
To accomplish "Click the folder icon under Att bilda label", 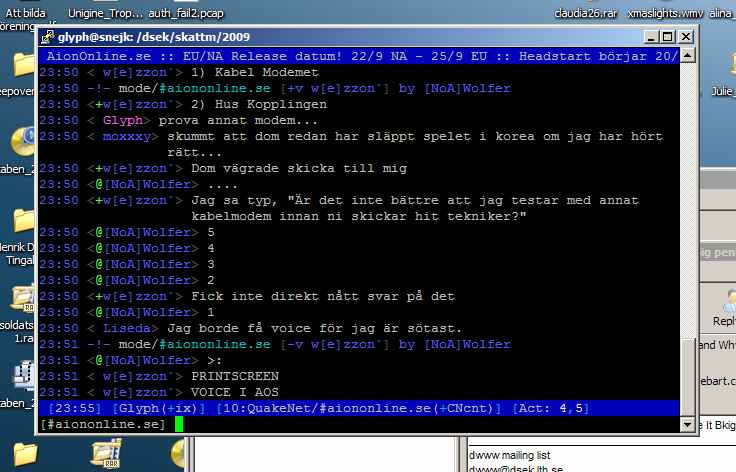I will [x=24, y=64].
